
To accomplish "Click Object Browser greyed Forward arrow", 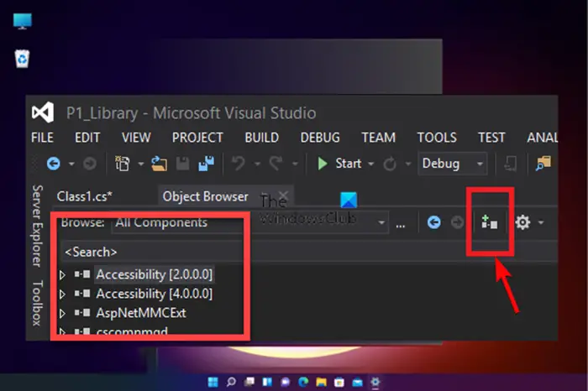I will (457, 222).
